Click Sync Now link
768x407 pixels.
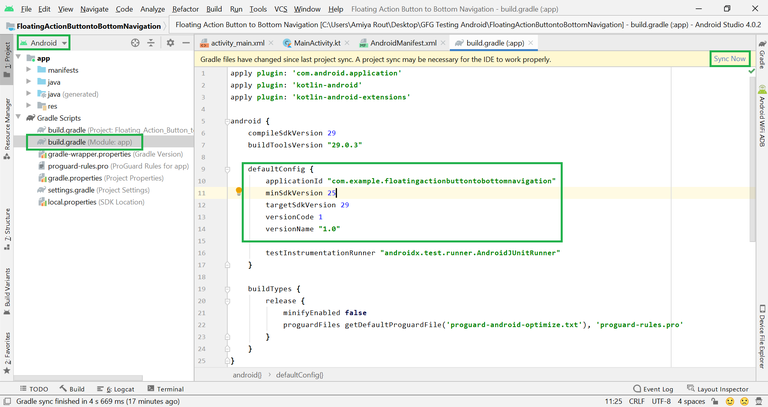pos(729,59)
